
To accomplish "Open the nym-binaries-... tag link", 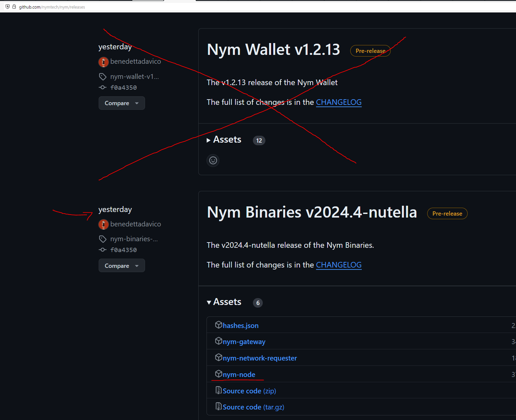I will click(x=134, y=239).
